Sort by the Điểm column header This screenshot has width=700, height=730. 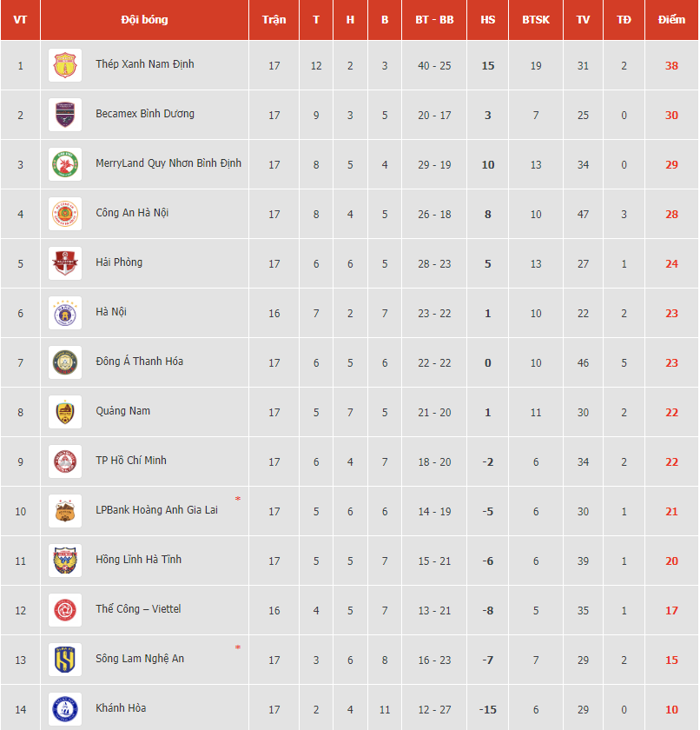(671, 19)
